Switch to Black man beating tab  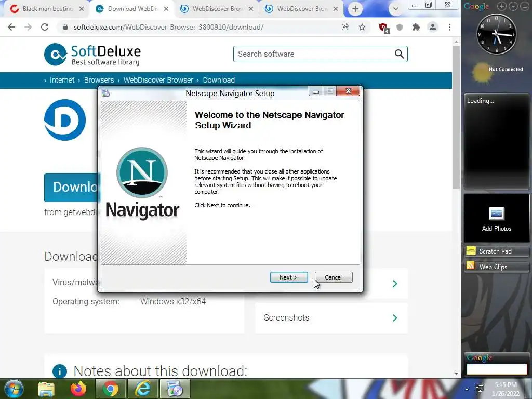pyautogui.click(x=48, y=9)
